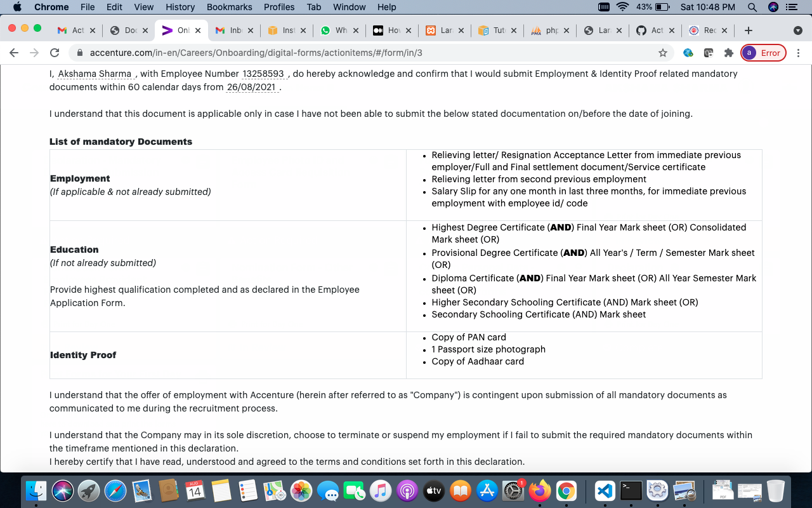Open Maps from the dock
This screenshot has height=508, width=812.
pyautogui.click(x=274, y=490)
